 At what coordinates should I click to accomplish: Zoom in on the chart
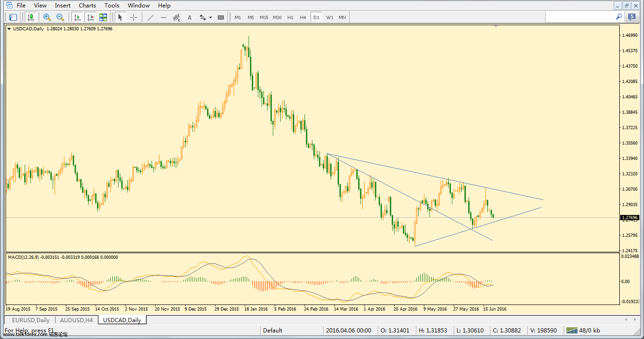tap(47, 17)
